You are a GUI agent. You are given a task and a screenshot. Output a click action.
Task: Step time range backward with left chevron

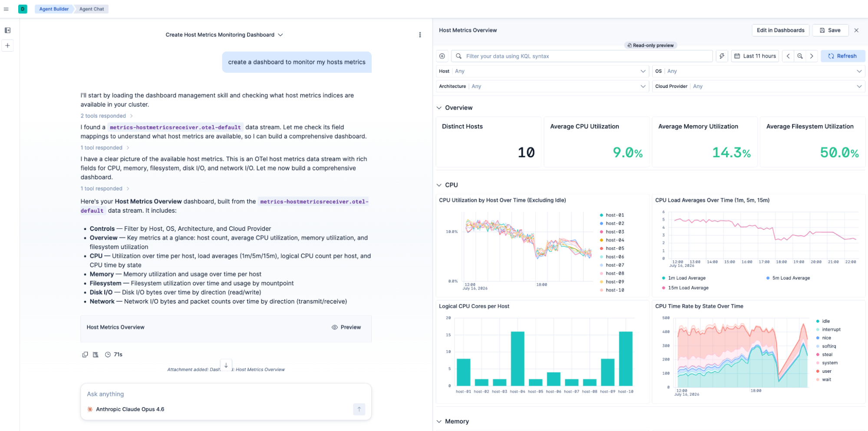[788, 56]
